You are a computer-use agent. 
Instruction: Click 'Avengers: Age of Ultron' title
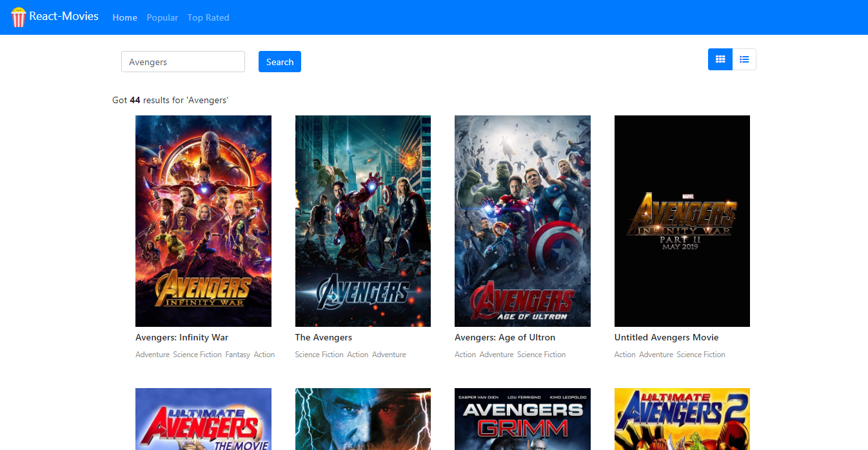pos(505,337)
